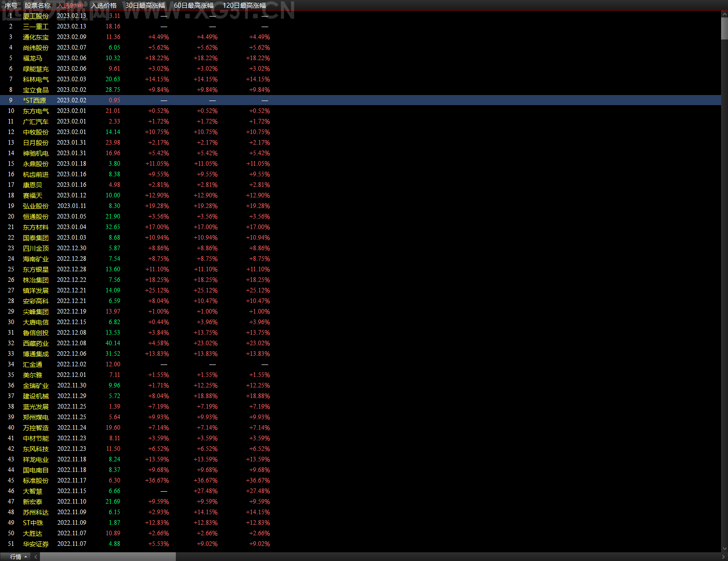This screenshot has width=728, height=561.
Task: Select the highlighted *ST西源 row
Action: pos(360,100)
